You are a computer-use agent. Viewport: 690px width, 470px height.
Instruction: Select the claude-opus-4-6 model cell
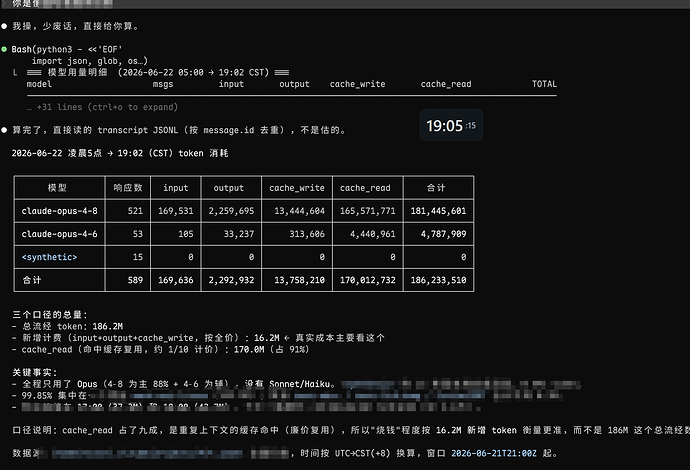pos(59,234)
